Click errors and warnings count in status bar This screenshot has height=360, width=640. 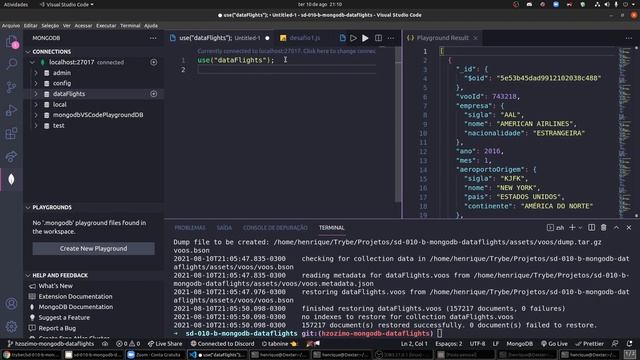(128, 344)
